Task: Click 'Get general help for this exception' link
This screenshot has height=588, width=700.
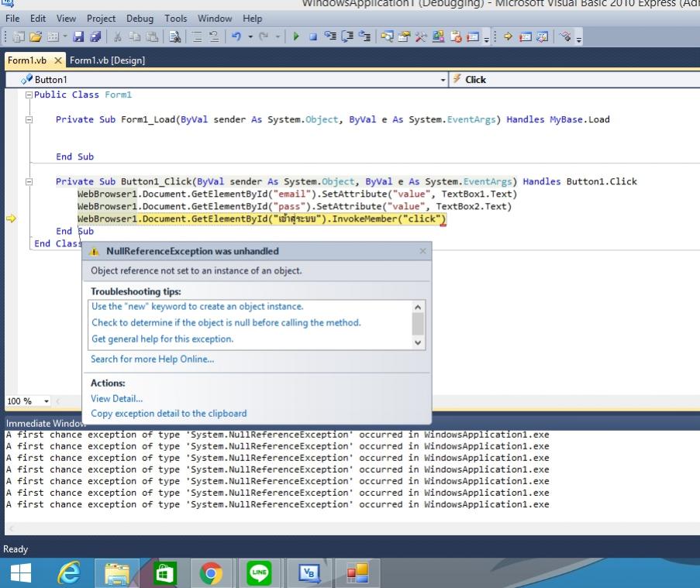Action: pyautogui.click(x=163, y=339)
